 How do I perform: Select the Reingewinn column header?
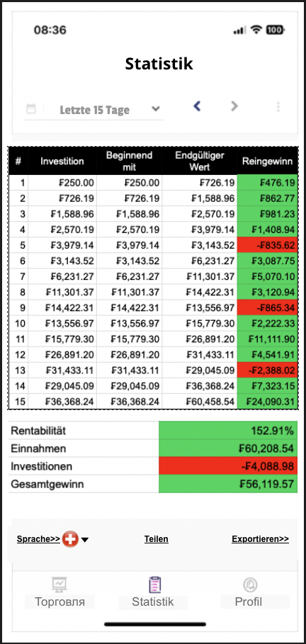coord(267,161)
